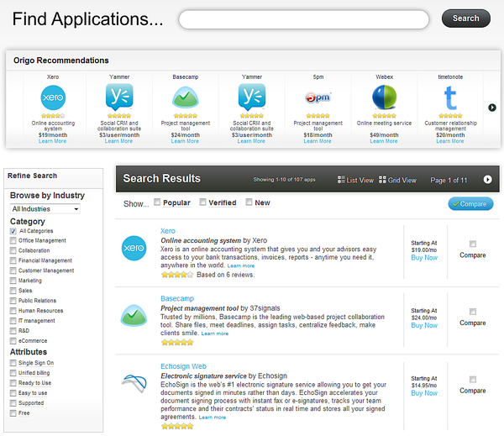The image size is (504, 436).
Task: Click the List View icon
Action: tap(341, 180)
